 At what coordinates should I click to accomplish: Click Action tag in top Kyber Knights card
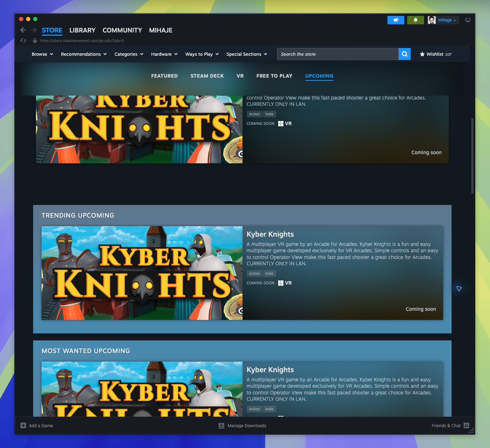[254, 114]
